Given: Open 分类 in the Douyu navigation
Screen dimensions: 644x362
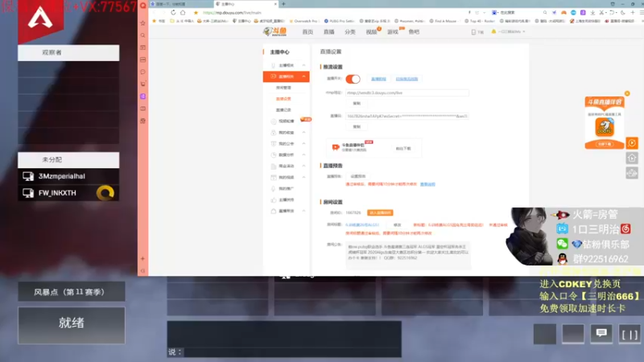Looking at the screenshot, I should click(x=350, y=32).
